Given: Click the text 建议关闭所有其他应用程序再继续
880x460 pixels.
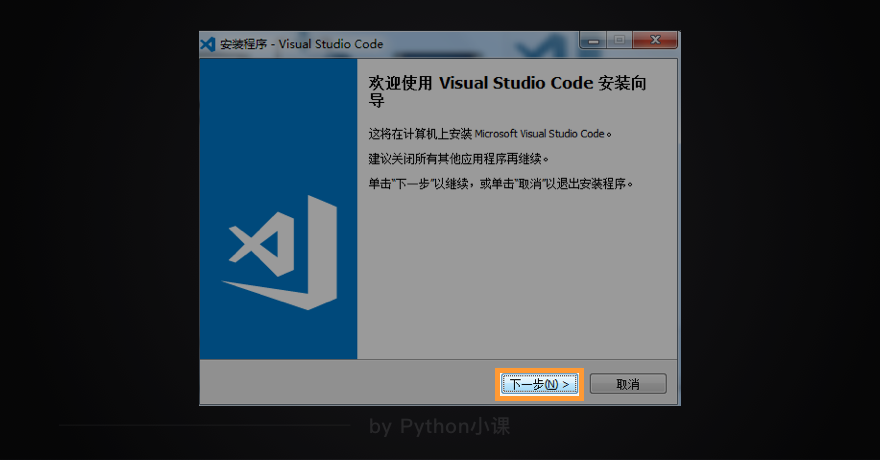Looking at the screenshot, I should (x=458, y=159).
